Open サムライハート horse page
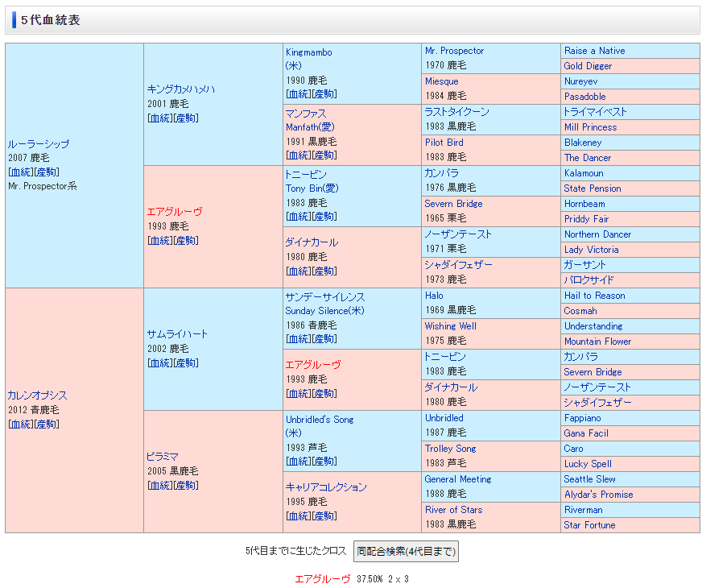The width and height of the screenshot is (702, 588). pos(177,334)
